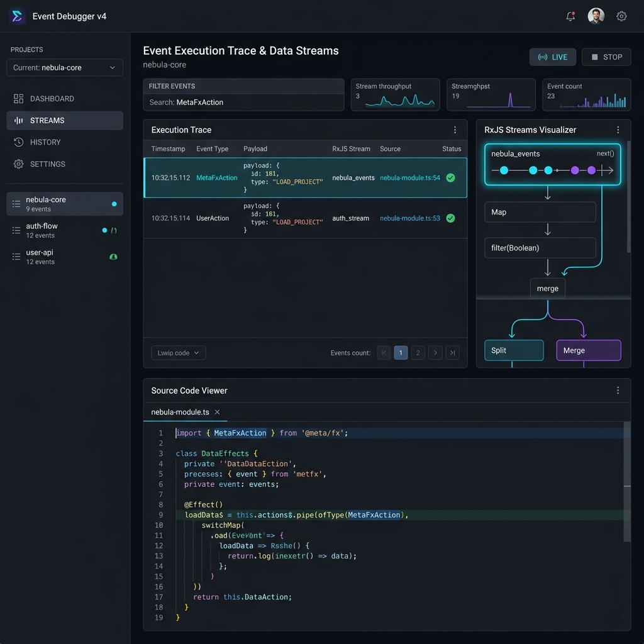Close the nebula-module.ts tab
The height and width of the screenshot is (644, 644).
tap(217, 412)
